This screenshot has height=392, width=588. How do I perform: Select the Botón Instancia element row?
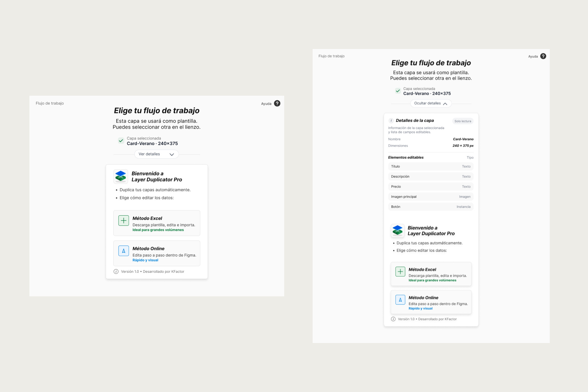point(431,207)
